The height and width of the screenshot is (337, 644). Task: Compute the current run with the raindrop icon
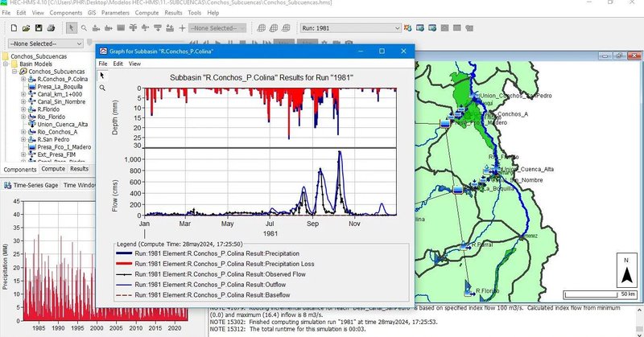[x=407, y=28]
